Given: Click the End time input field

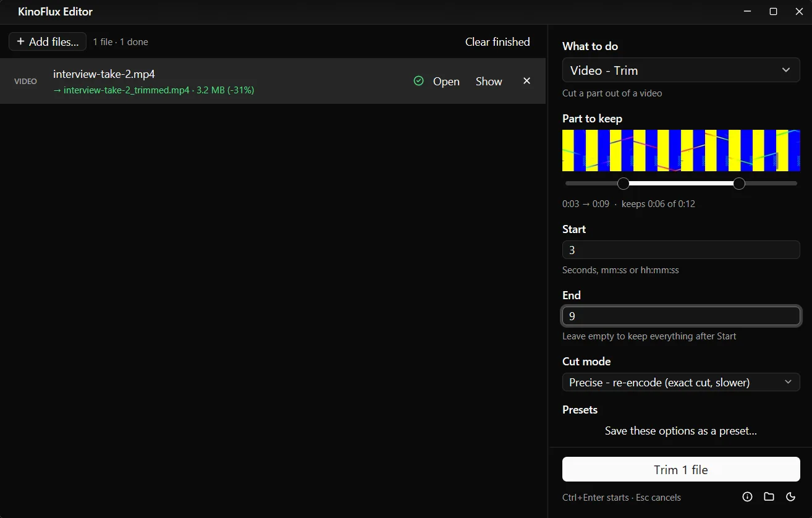Looking at the screenshot, I should click(681, 316).
